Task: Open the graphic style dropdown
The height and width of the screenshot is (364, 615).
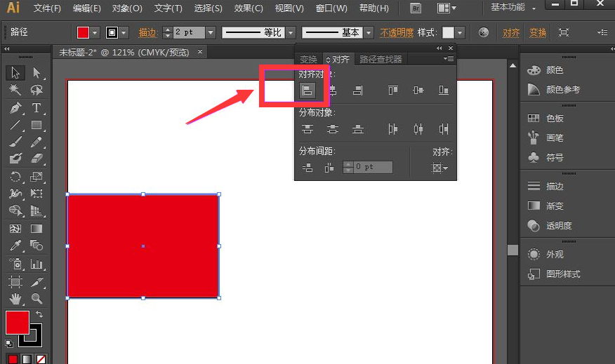Action: pos(460,32)
